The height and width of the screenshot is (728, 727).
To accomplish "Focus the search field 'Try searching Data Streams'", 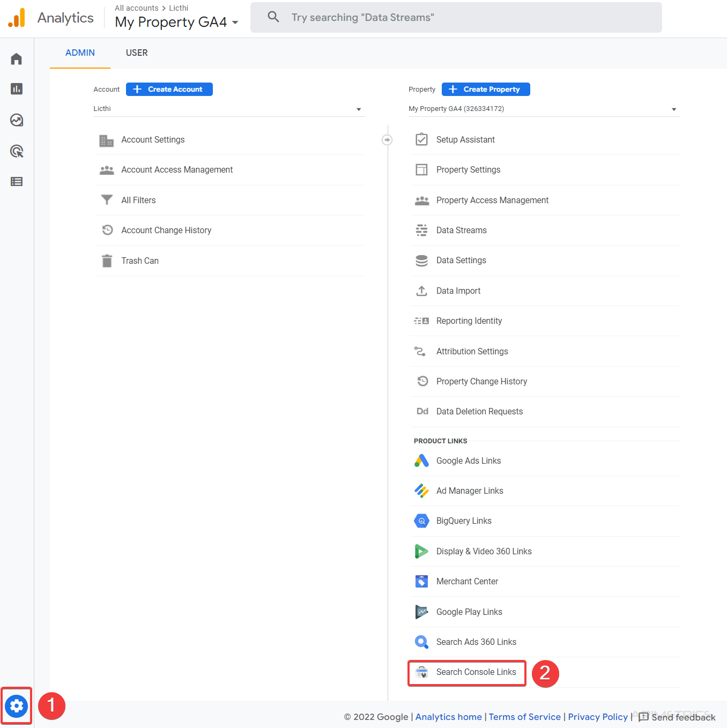I will pyautogui.click(x=456, y=17).
